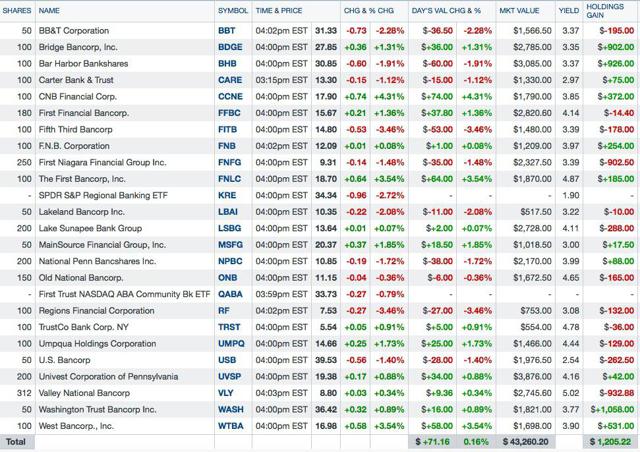Open the BHB symbol link

pos(227,64)
